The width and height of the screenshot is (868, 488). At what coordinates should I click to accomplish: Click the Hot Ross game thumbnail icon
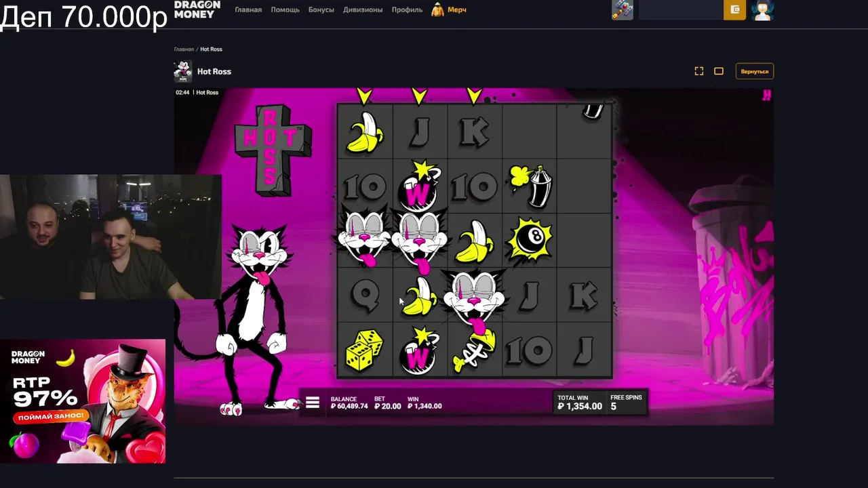click(x=182, y=71)
